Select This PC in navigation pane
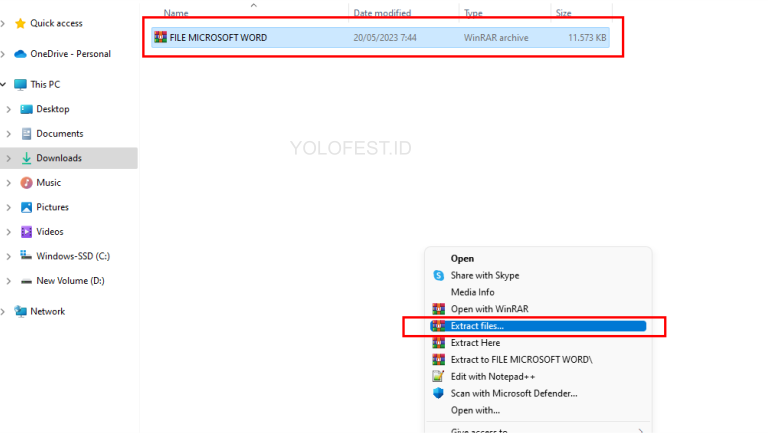This screenshot has height=433, width=768. point(45,85)
